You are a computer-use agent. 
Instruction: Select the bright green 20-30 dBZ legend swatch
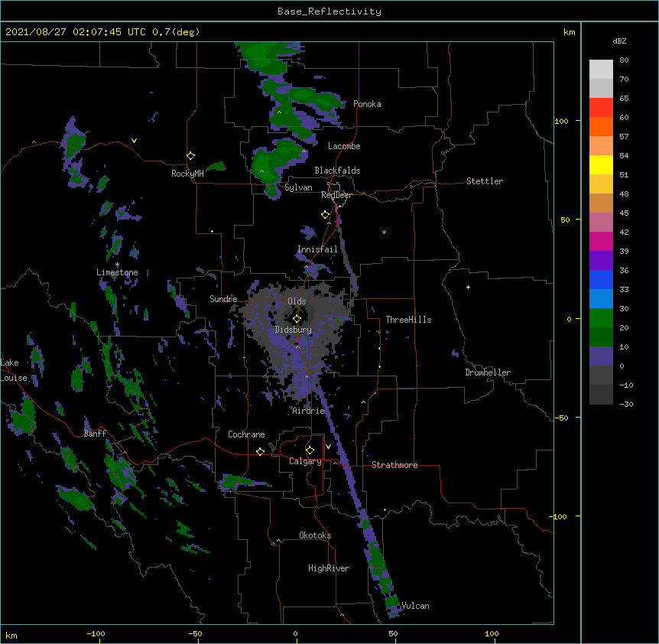tap(601, 318)
